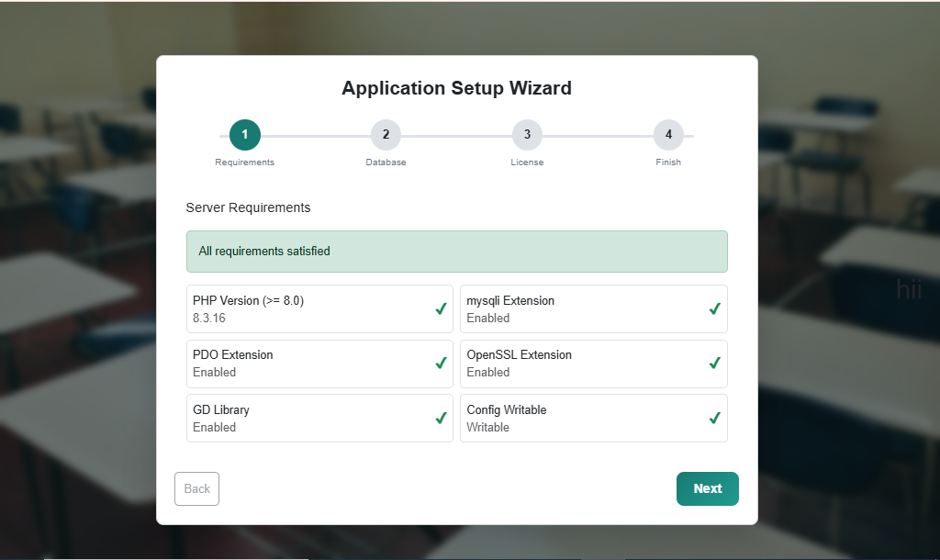
Task: Select the Database step indicator
Action: (x=386, y=134)
